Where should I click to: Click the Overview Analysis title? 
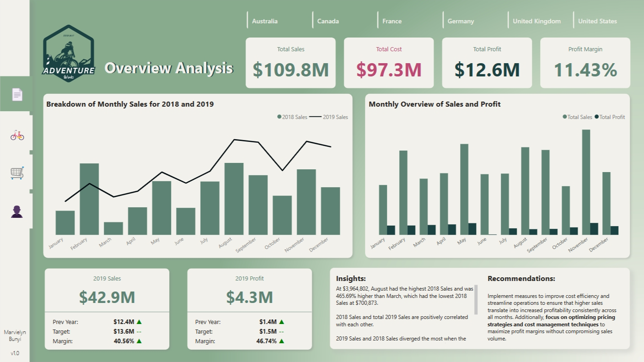click(169, 68)
